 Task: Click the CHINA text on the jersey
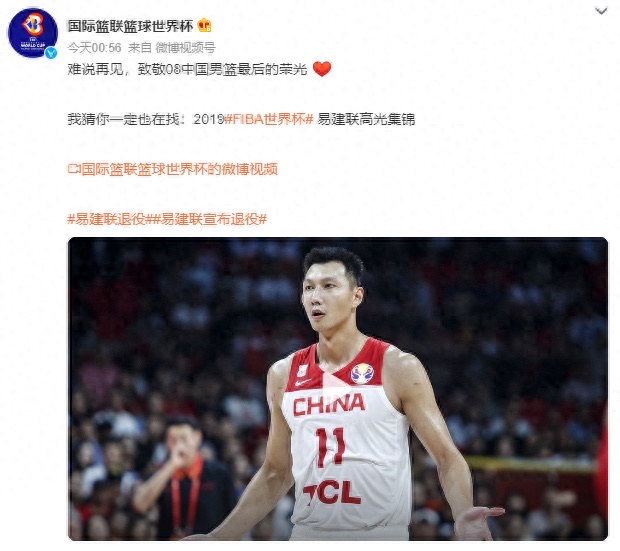pos(329,405)
